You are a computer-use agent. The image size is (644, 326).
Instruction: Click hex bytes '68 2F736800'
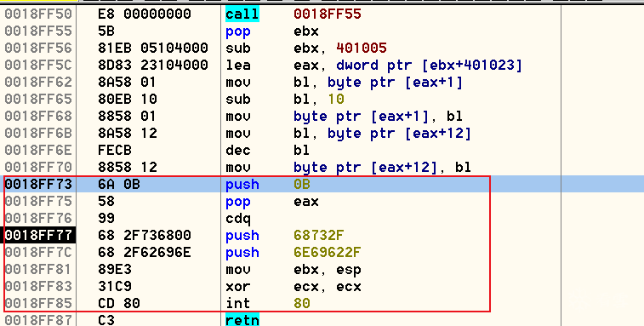[144, 235]
